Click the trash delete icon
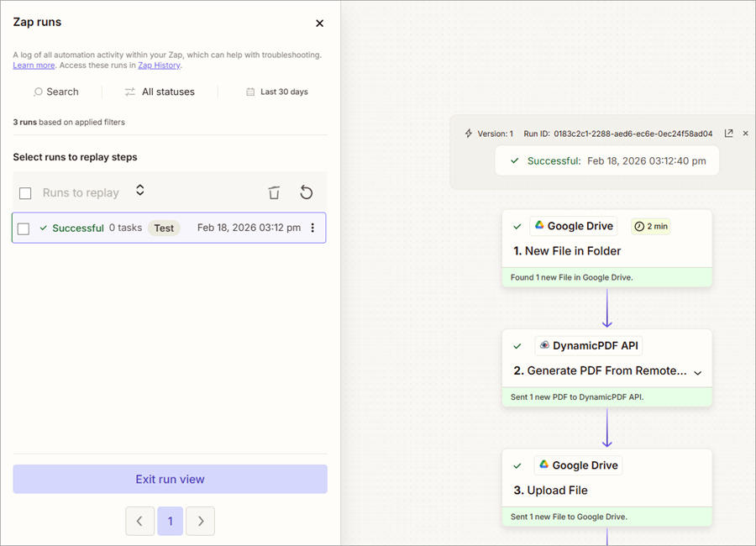This screenshot has height=546, width=756. tap(274, 193)
